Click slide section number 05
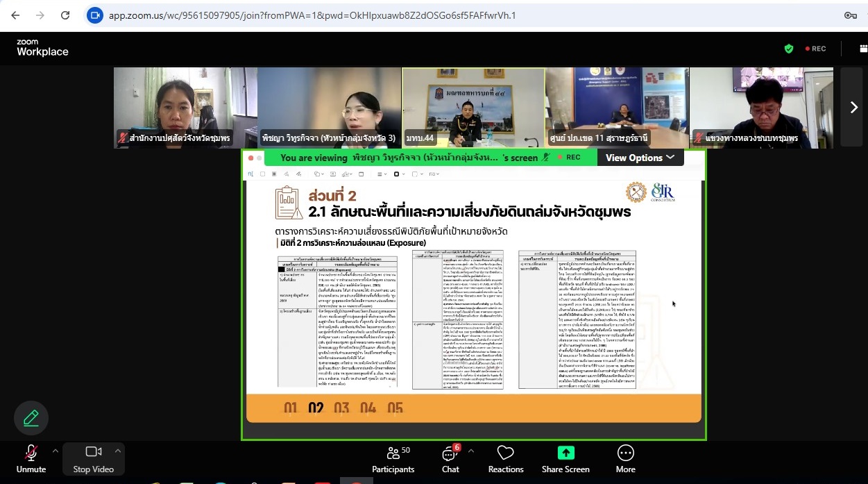The image size is (868, 484). coord(395,408)
